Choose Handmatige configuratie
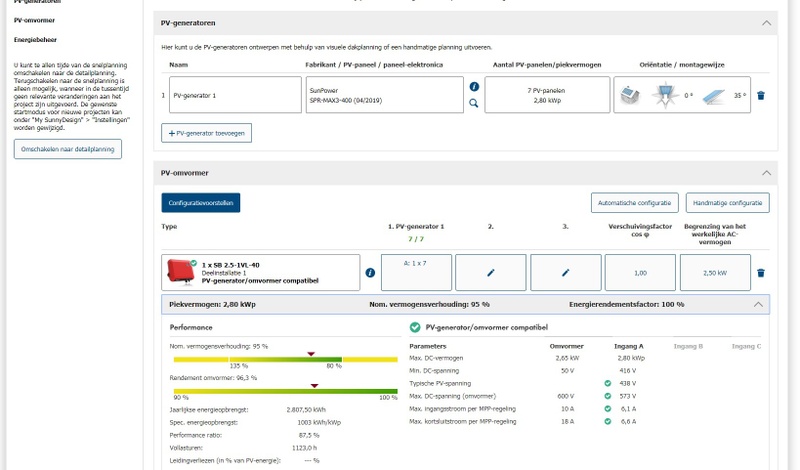This screenshot has width=800, height=470. [728, 203]
